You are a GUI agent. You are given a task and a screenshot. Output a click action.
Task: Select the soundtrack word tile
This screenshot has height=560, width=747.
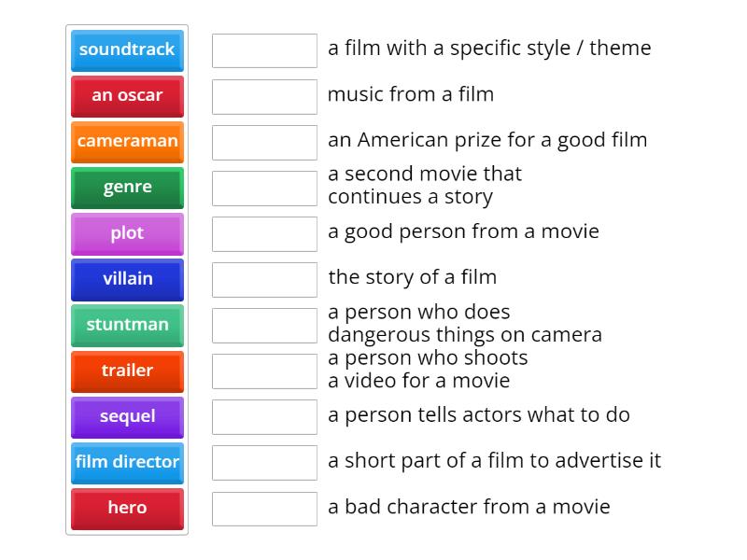pyautogui.click(x=127, y=50)
